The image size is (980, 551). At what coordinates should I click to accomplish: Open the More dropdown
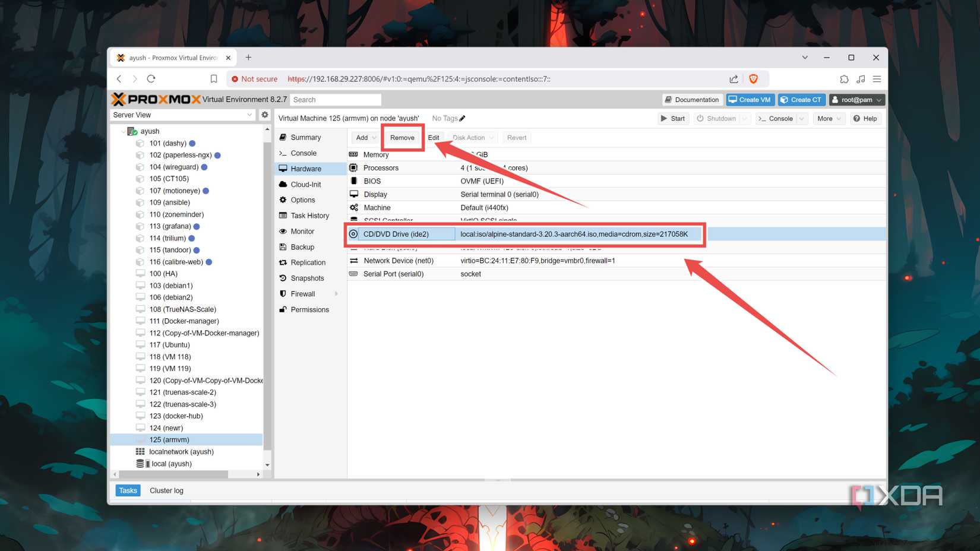click(x=829, y=119)
